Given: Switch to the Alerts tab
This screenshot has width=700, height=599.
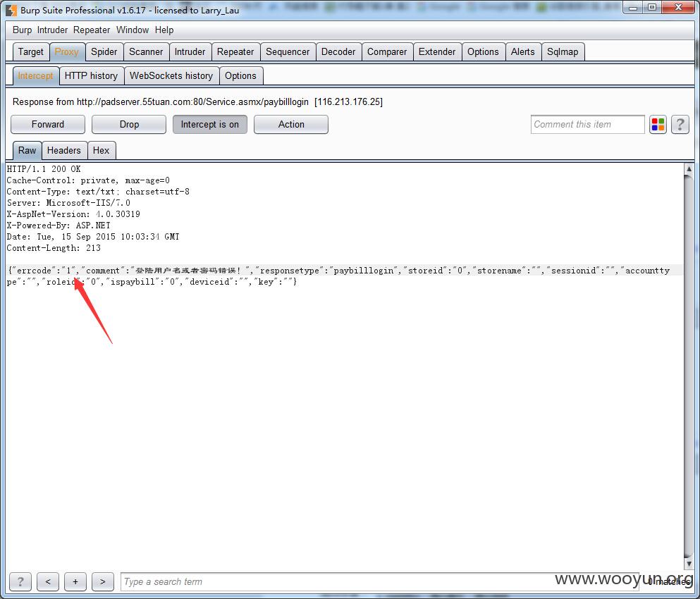Looking at the screenshot, I should 523,51.
